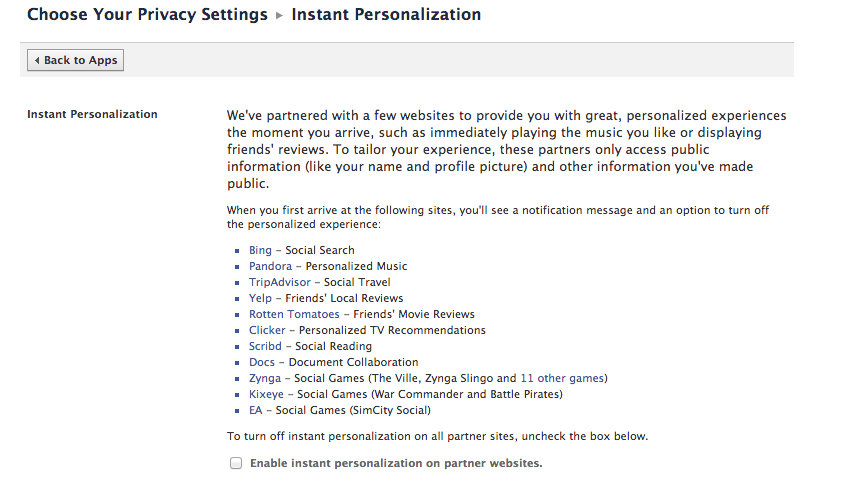Select the Docs link
Image resolution: width=852 pixels, height=486 pixels.
[x=262, y=362]
